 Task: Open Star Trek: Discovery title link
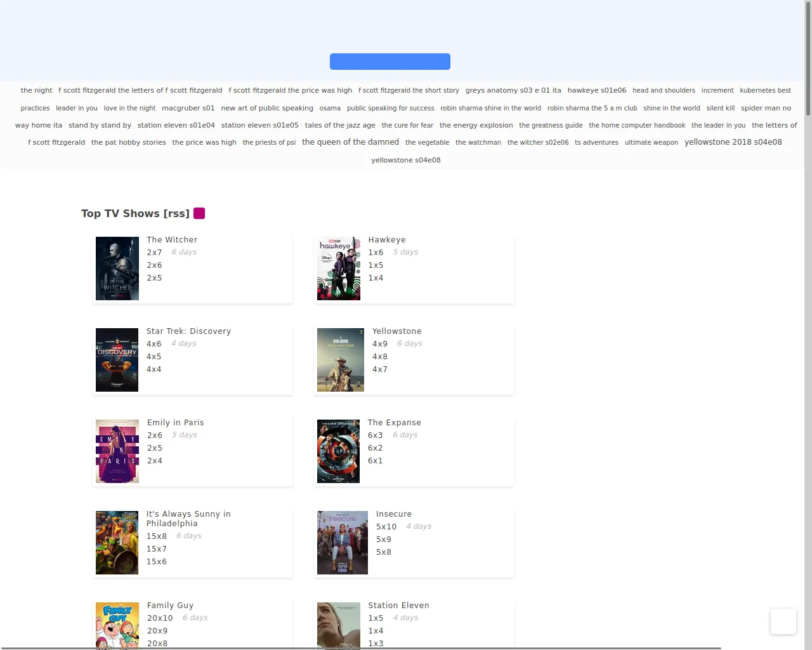coord(188,331)
